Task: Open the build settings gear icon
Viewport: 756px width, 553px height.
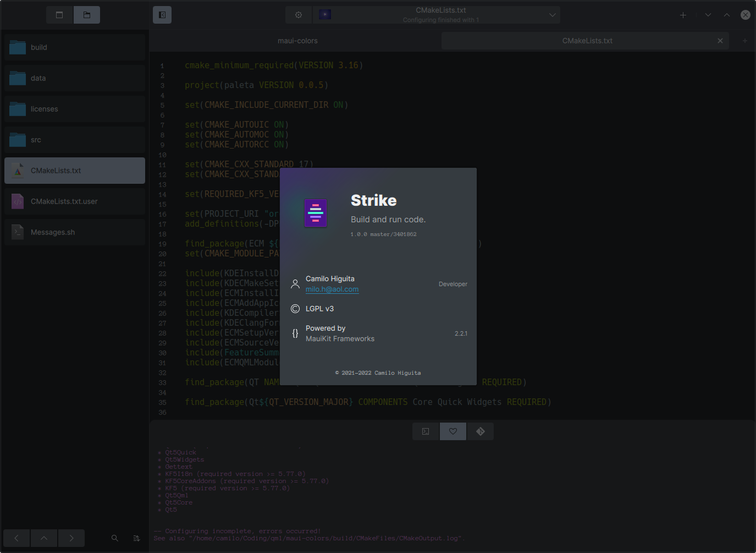Action: (299, 15)
